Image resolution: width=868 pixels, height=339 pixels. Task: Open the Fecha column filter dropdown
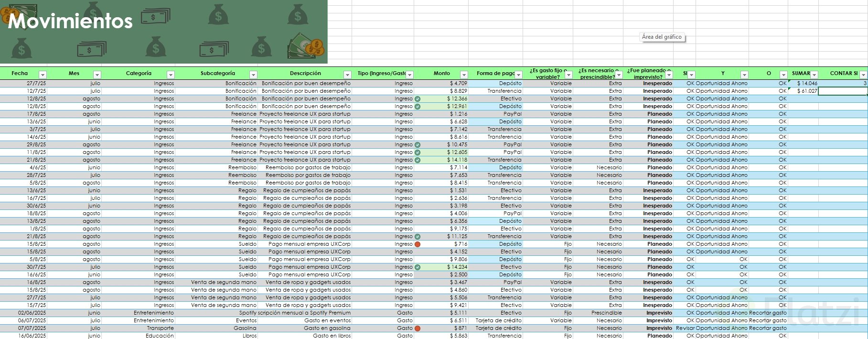coord(43,75)
